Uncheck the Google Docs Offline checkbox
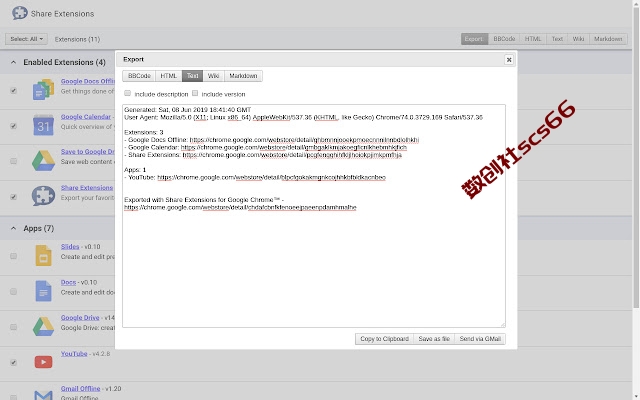Viewport: 640px width, 400px height. [13, 91]
